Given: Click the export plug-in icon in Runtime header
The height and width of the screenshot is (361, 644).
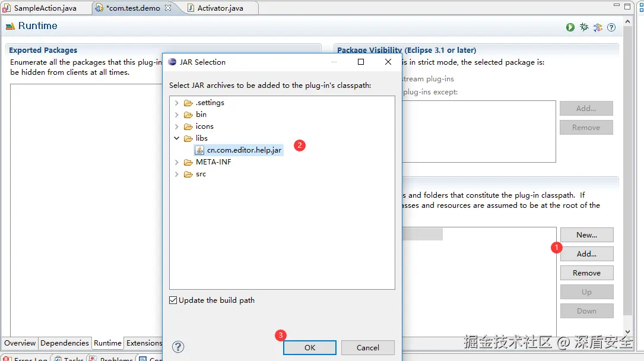Looking at the screenshot, I should (x=598, y=27).
